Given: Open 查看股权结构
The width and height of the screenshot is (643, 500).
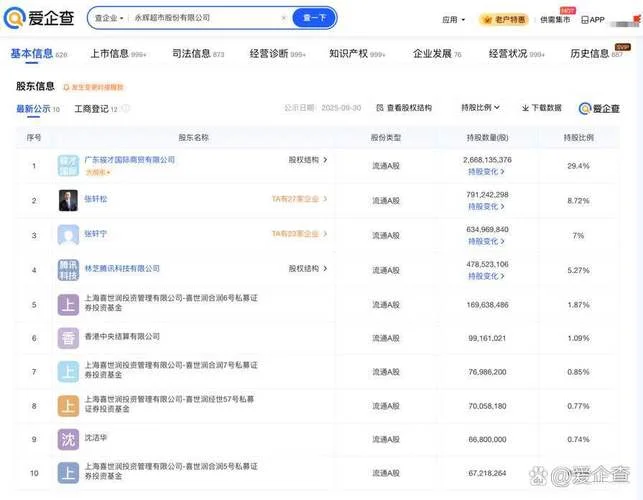Looking at the screenshot, I should (x=404, y=108).
